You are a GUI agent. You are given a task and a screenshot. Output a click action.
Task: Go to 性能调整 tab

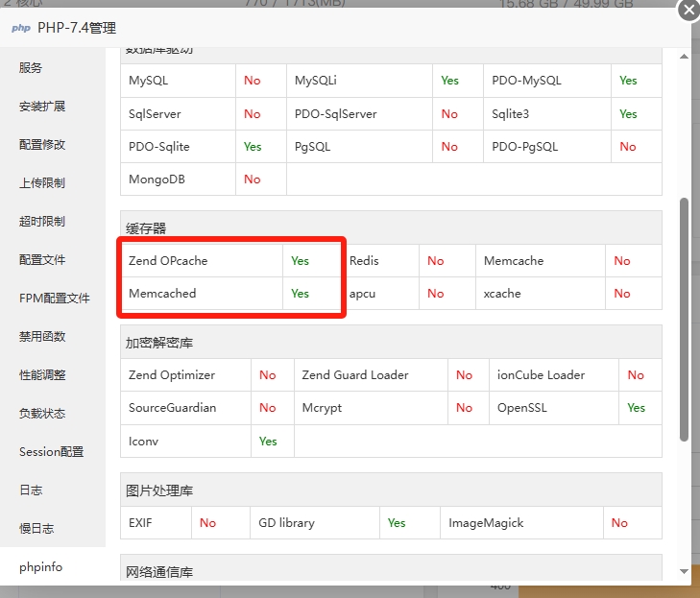click(x=42, y=375)
